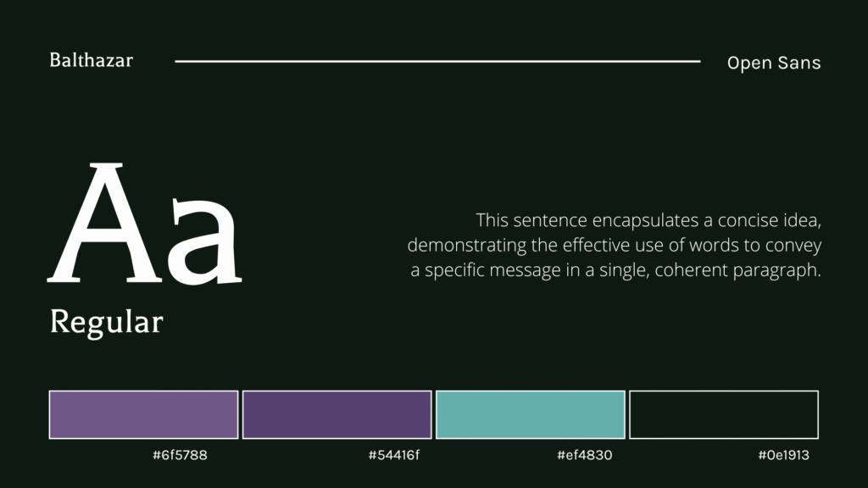Click the first line of sample paragraph

click(648, 220)
